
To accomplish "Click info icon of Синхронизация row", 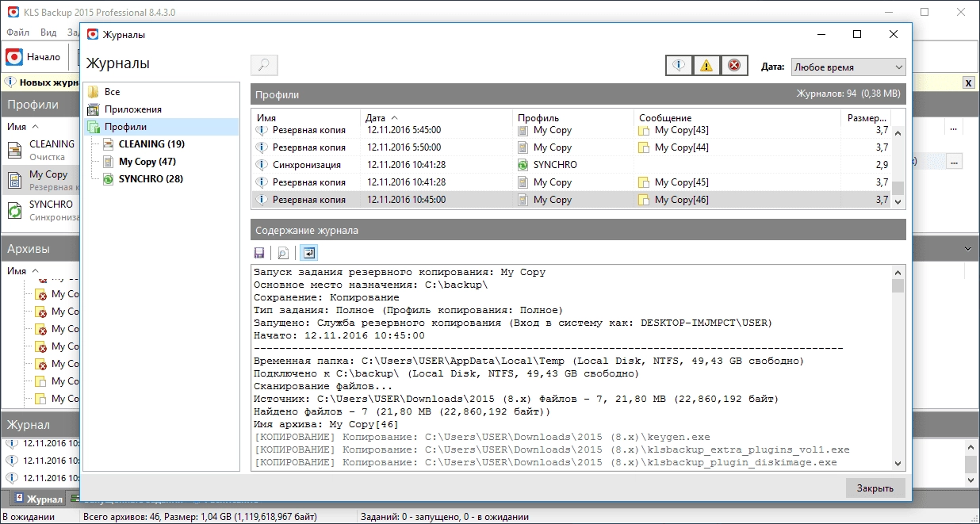I will (x=262, y=165).
